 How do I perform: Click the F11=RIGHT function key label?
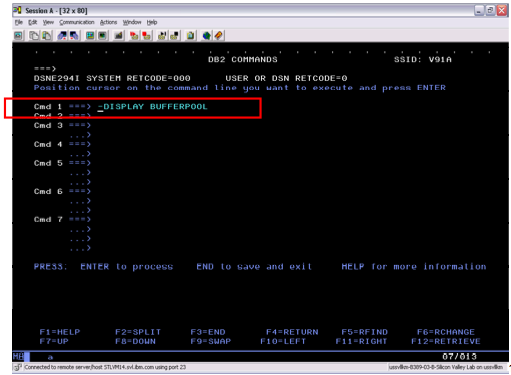coord(362,341)
